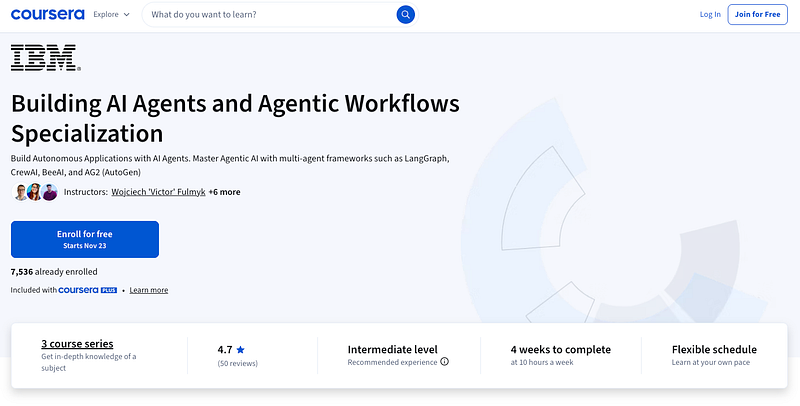Click Enroll for free button
The width and height of the screenshot is (800, 406).
point(85,239)
